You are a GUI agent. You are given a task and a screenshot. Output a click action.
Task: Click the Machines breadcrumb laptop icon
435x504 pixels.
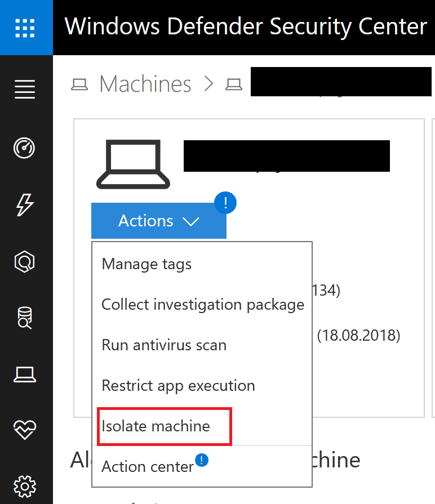79,84
